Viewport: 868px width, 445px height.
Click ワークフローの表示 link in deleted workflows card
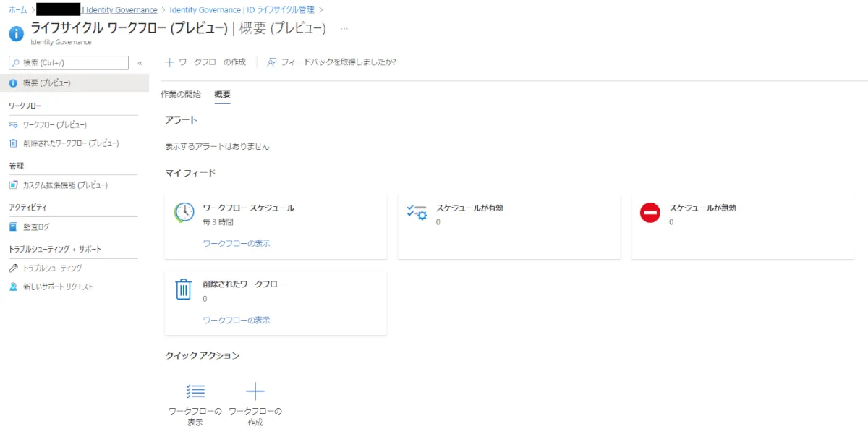(x=237, y=321)
